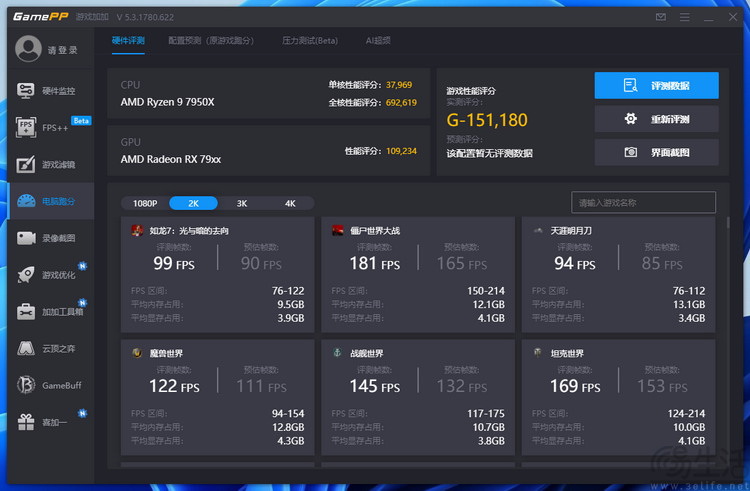Open FPS++ Beta in sidebar
The width and height of the screenshot is (750, 491).
coord(50,127)
